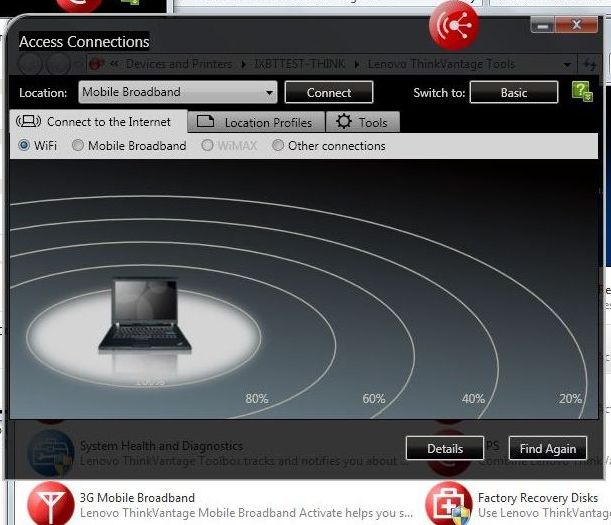Click the 20% signal ring label
611x525 pixels.
tap(570, 398)
